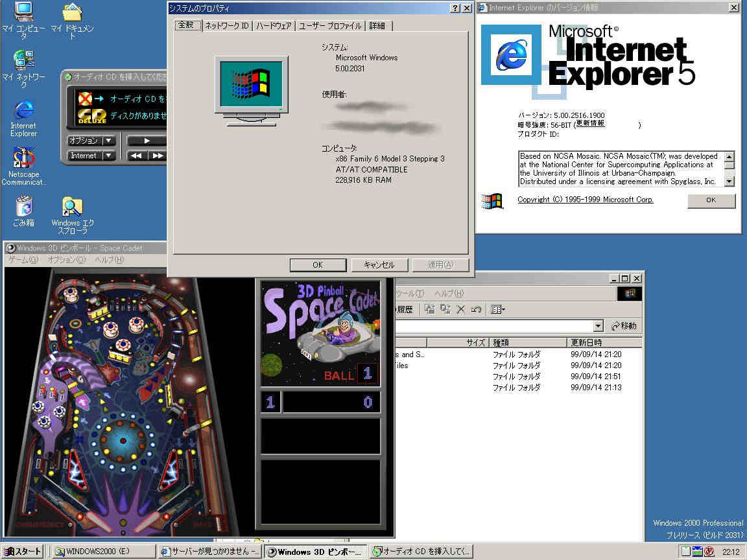Click OK in the Internet Explorer About dialog
Image resolution: width=747 pixels, height=560 pixels.
coord(711,200)
